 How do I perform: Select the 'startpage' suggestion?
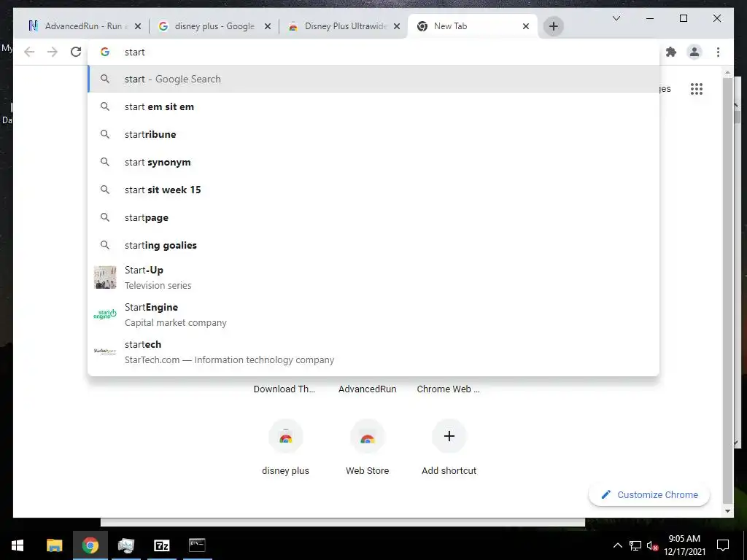(374, 217)
